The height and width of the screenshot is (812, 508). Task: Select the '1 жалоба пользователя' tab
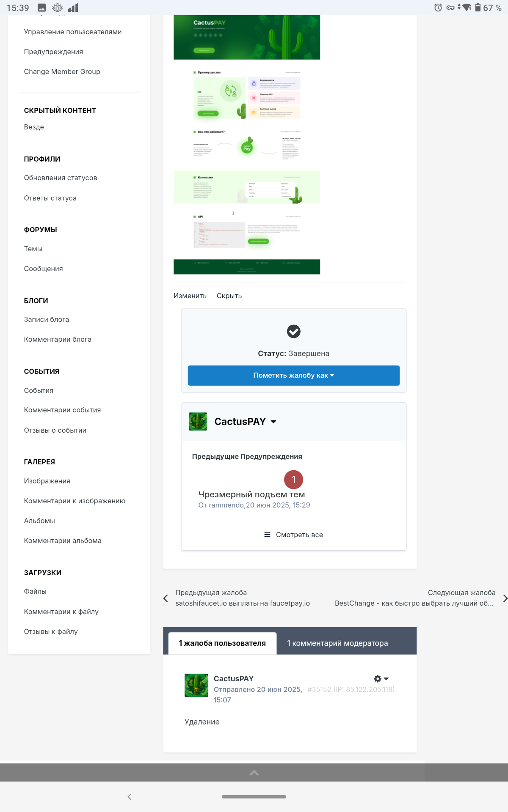click(x=222, y=643)
